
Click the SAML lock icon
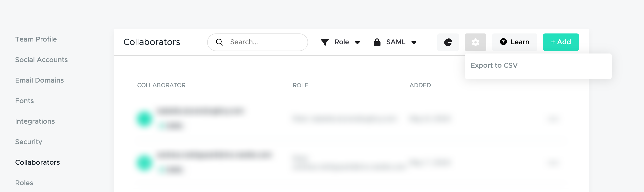pyautogui.click(x=377, y=42)
